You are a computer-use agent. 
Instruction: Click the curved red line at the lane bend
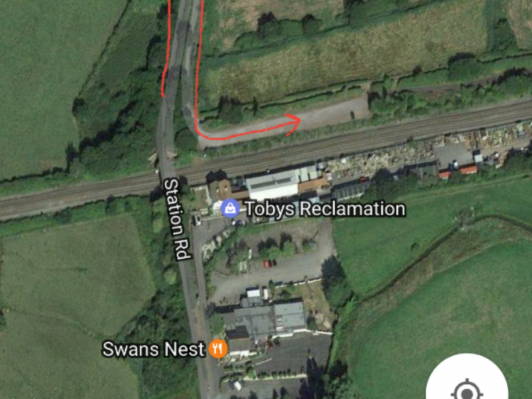point(203,135)
